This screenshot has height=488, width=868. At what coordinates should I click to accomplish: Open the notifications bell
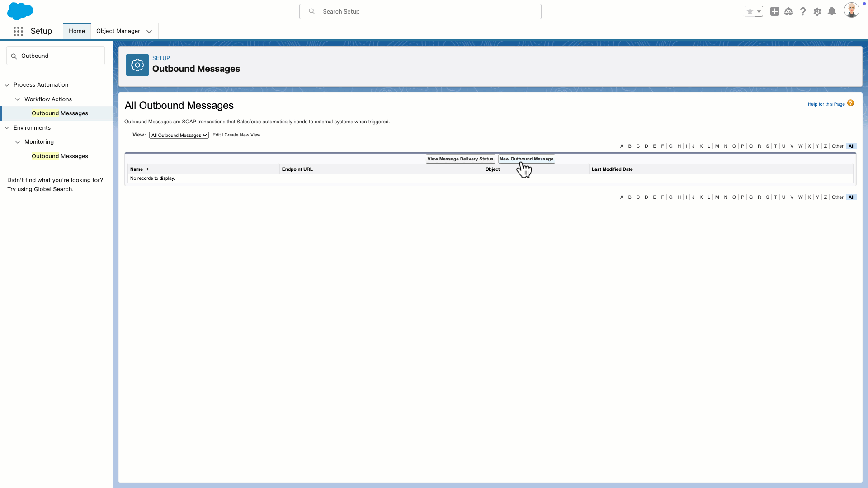click(831, 12)
